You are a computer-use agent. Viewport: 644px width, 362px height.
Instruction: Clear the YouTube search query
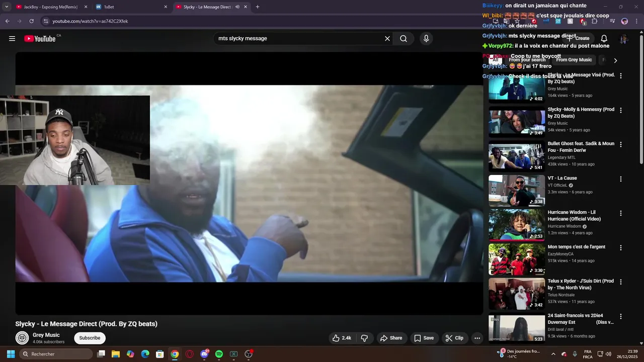click(x=387, y=39)
